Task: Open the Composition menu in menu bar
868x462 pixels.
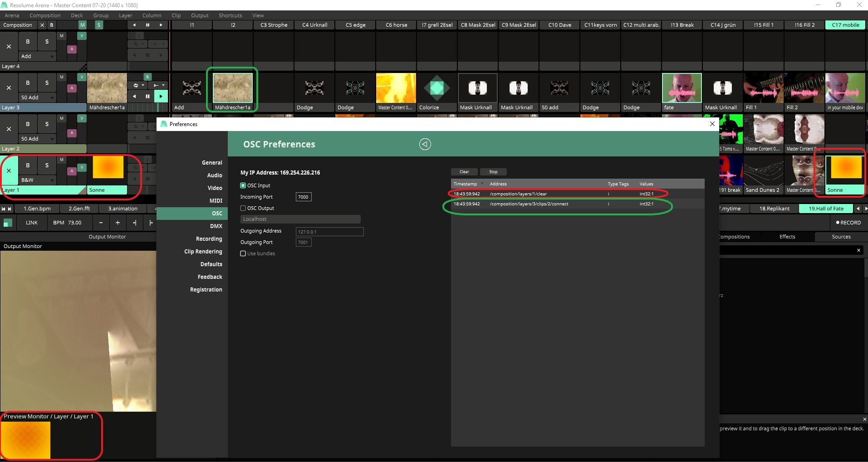Action: (x=45, y=15)
